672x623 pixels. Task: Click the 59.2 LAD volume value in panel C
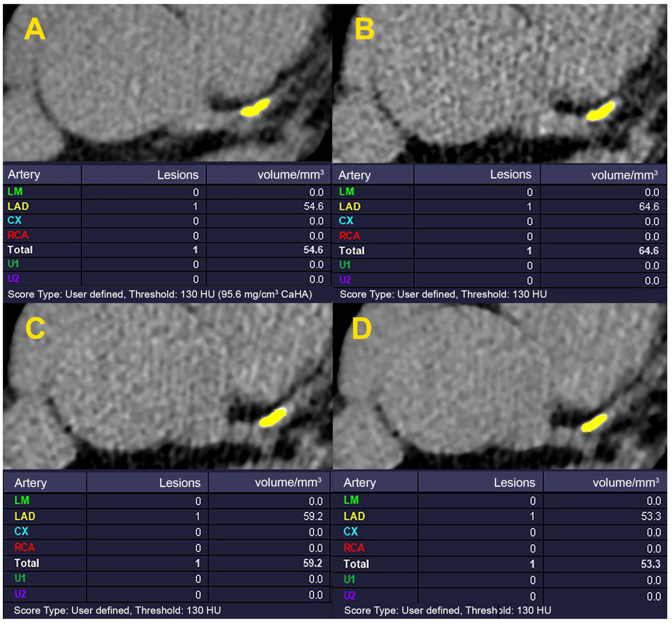click(313, 516)
